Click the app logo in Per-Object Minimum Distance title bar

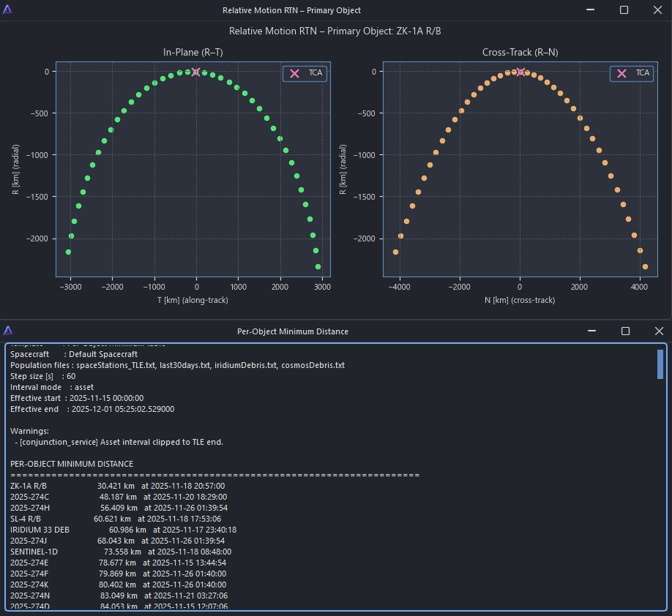tap(7, 331)
